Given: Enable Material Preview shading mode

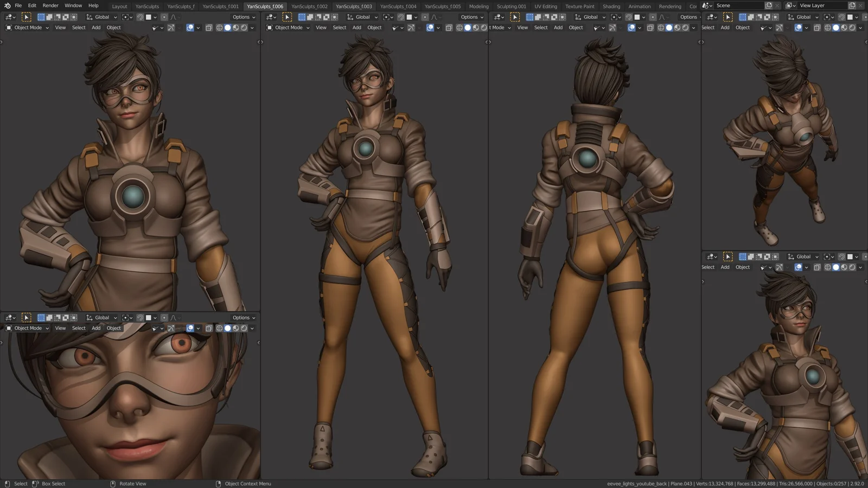Looking at the screenshot, I should tap(237, 28).
